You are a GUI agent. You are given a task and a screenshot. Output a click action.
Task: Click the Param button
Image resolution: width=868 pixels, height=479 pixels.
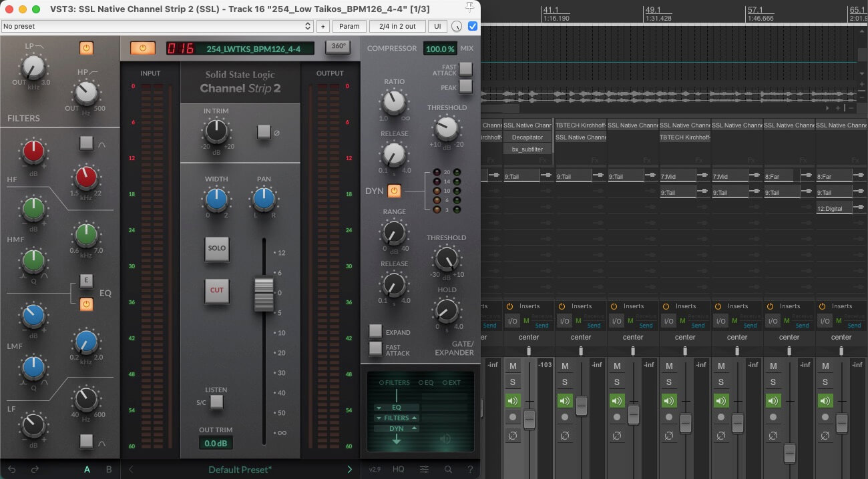350,26
